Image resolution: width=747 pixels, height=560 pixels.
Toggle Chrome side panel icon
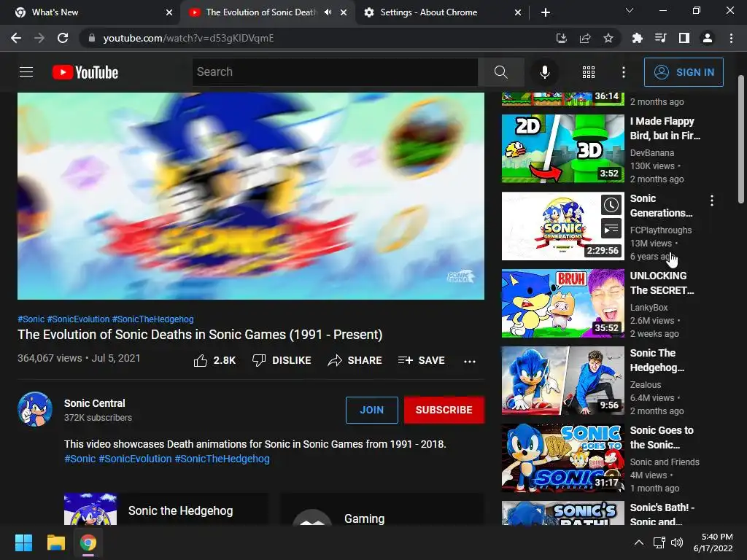click(684, 38)
